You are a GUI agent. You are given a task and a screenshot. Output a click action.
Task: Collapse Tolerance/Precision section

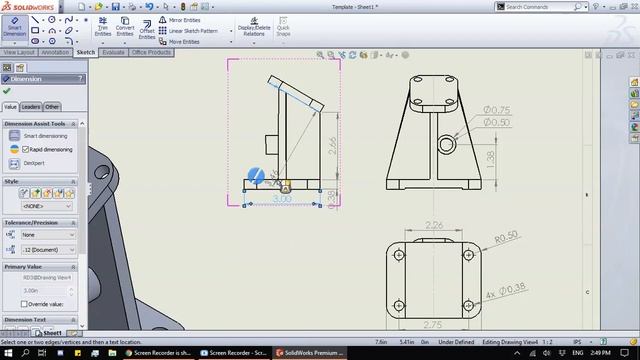(x=73, y=223)
